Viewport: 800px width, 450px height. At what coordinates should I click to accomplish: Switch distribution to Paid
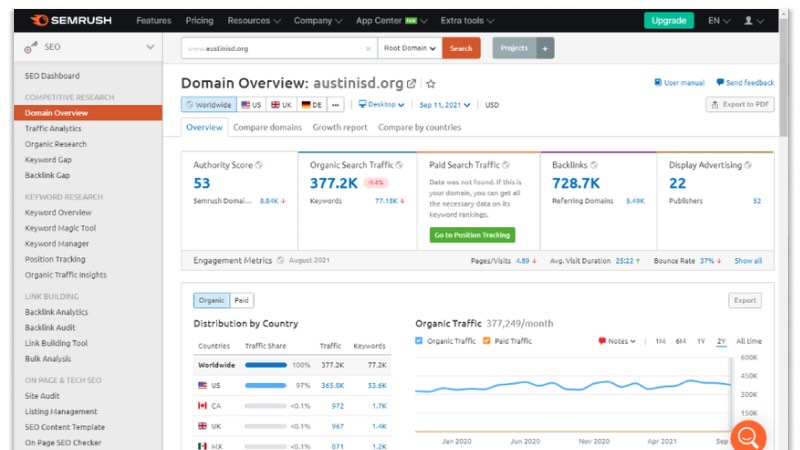241,300
